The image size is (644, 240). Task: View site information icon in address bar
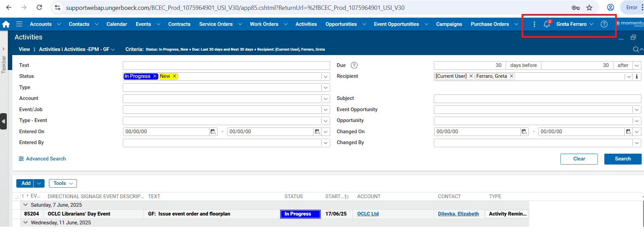[58, 7]
